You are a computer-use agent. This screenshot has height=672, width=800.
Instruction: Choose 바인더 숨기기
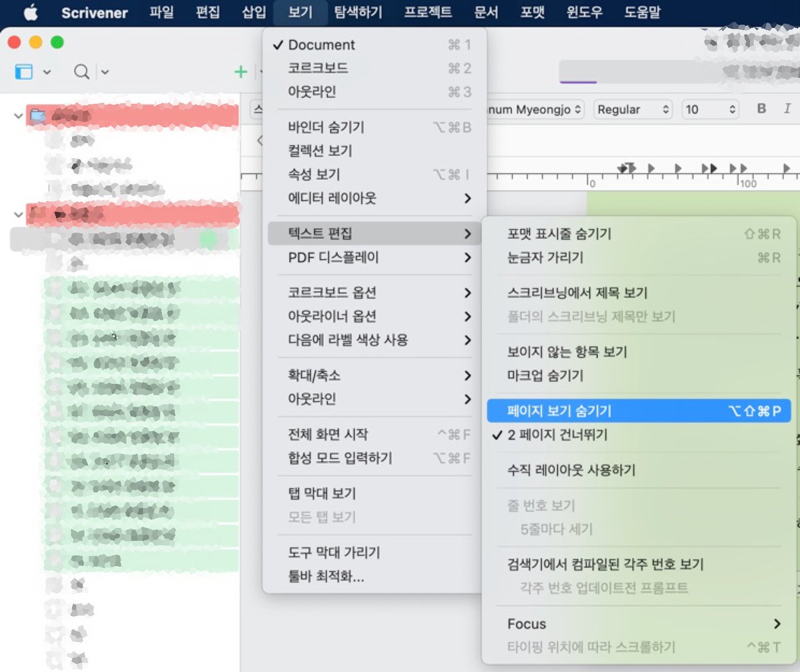coord(375,127)
